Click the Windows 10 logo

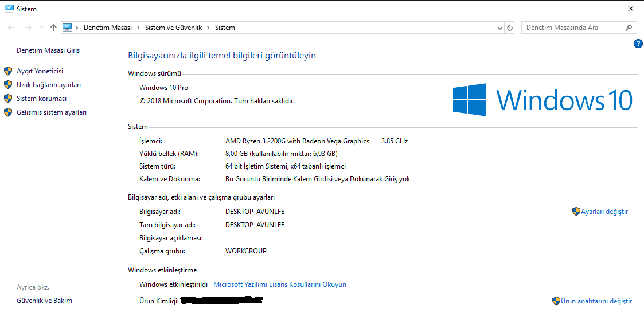pyautogui.click(x=542, y=99)
